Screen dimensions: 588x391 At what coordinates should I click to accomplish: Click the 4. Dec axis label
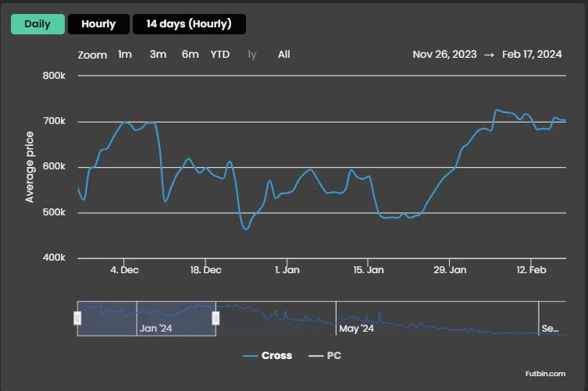[x=124, y=270]
